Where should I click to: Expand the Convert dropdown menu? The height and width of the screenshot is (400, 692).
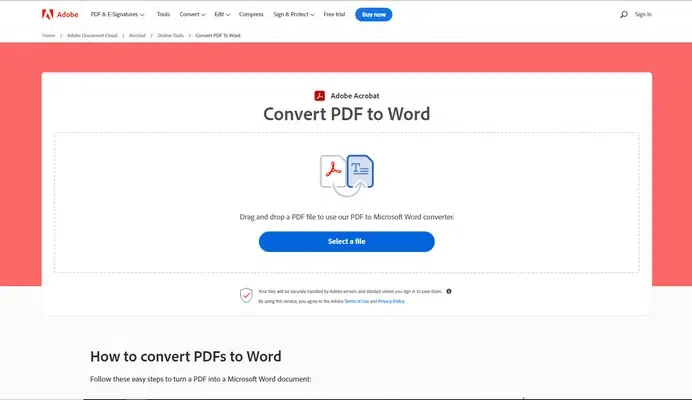point(192,15)
